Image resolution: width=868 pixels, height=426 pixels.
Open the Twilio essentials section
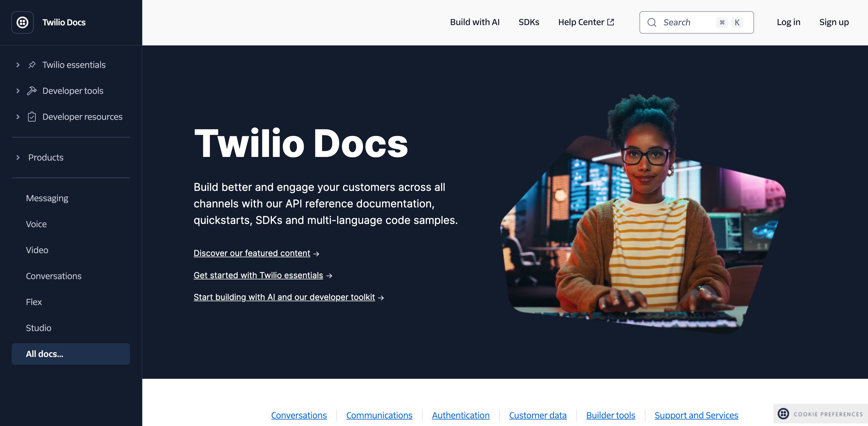click(x=74, y=65)
